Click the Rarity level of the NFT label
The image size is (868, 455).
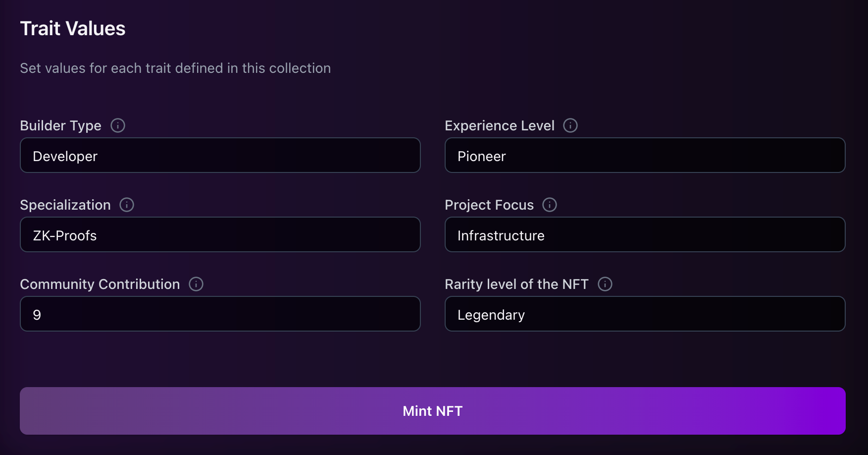[x=516, y=284]
